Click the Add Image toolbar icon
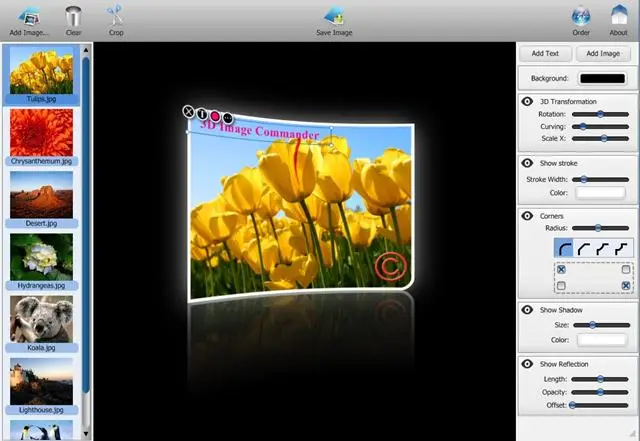Image resolution: width=640 pixels, height=441 pixels. point(29,16)
